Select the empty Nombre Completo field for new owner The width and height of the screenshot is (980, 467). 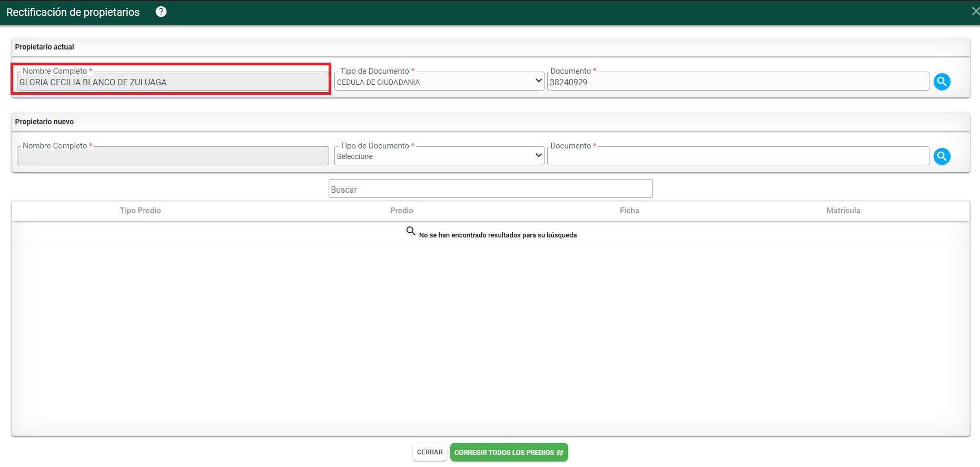[172, 156]
